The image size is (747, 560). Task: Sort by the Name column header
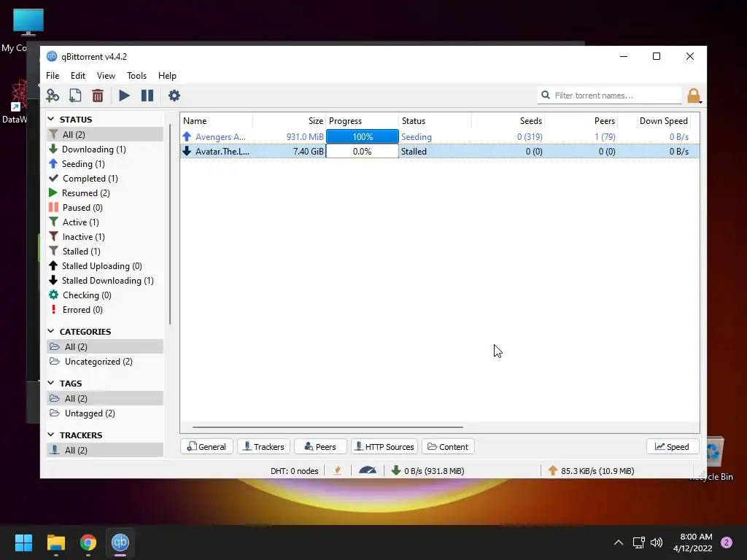(217, 121)
